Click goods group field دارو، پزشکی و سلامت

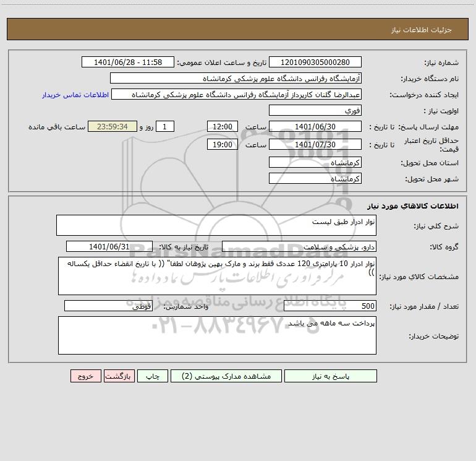299,247
